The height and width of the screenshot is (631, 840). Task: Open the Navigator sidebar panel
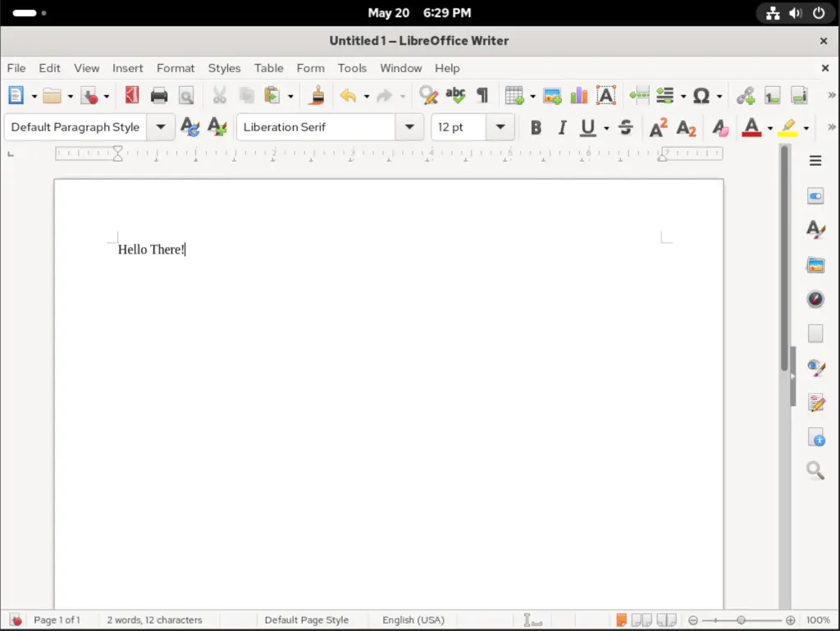[815, 299]
